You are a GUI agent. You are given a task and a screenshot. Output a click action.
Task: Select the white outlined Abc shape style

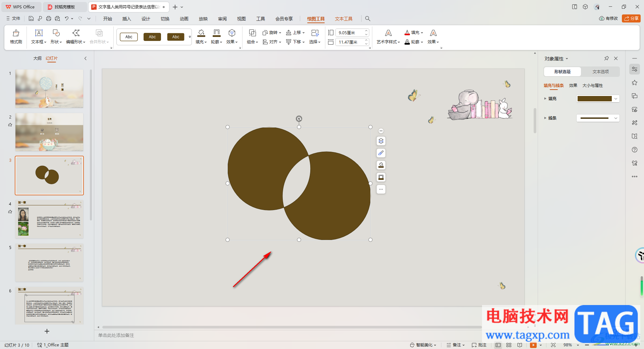[129, 37]
